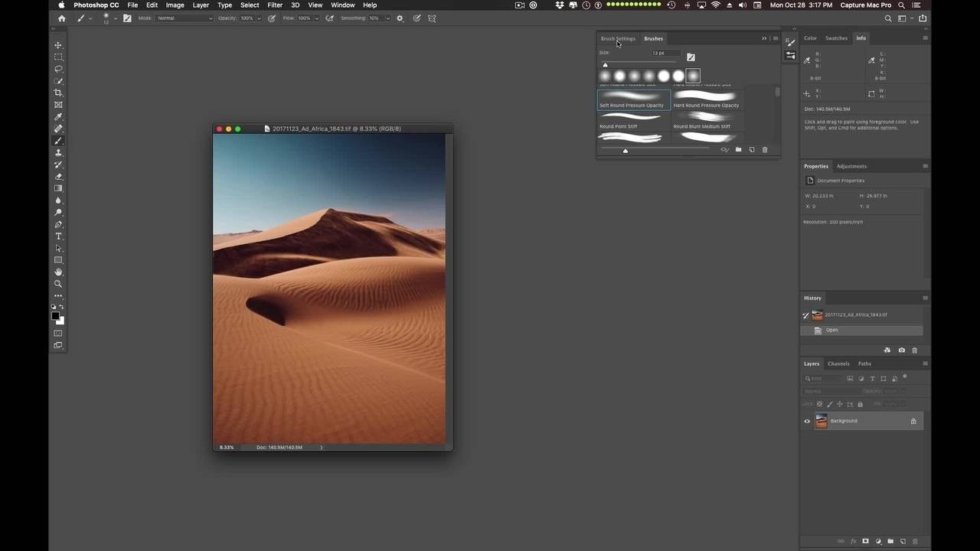
Task: Click the brush Size input field
Action: [x=663, y=53]
